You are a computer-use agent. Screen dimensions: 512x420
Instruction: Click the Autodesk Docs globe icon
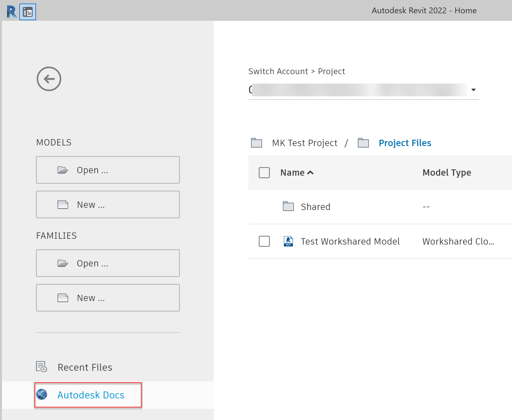42,394
